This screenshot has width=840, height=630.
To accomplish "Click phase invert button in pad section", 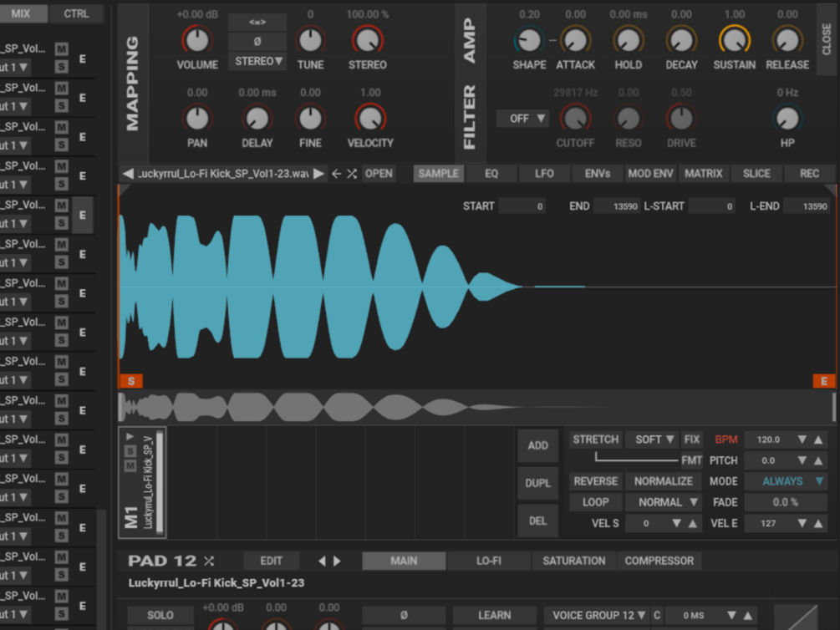I will 404,615.
